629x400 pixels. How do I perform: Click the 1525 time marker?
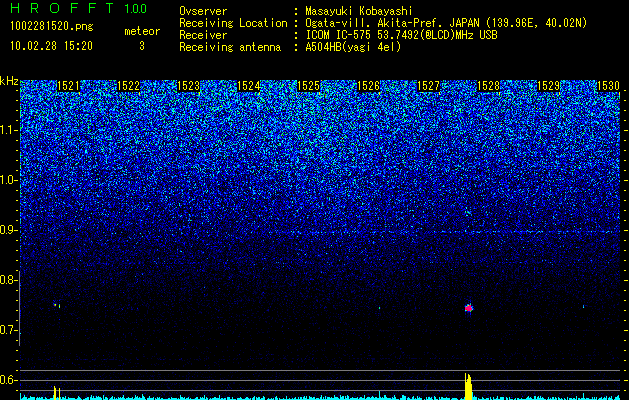click(308, 86)
